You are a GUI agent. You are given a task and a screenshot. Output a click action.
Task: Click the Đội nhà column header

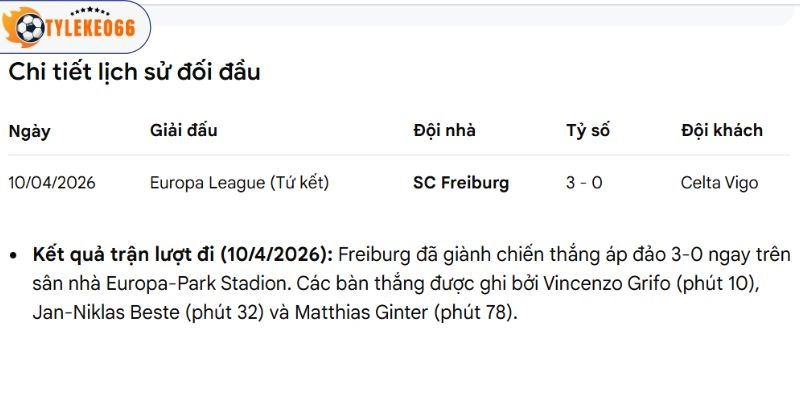444,130
